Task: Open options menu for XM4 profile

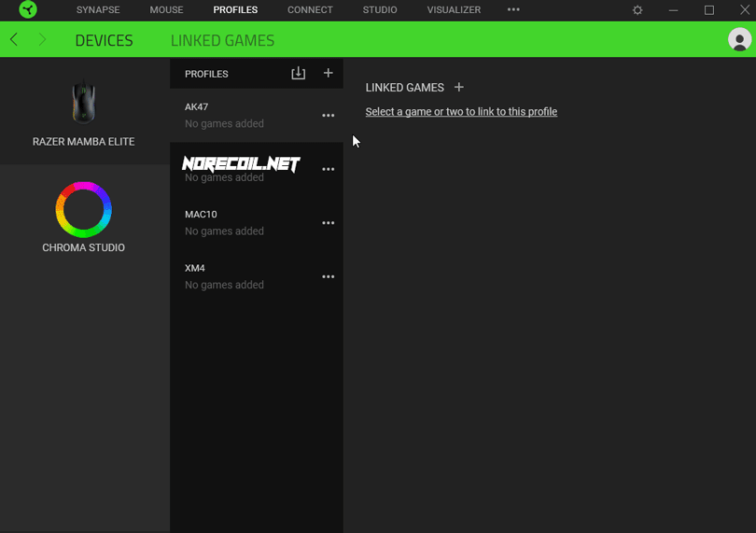Action: (329, 277)
